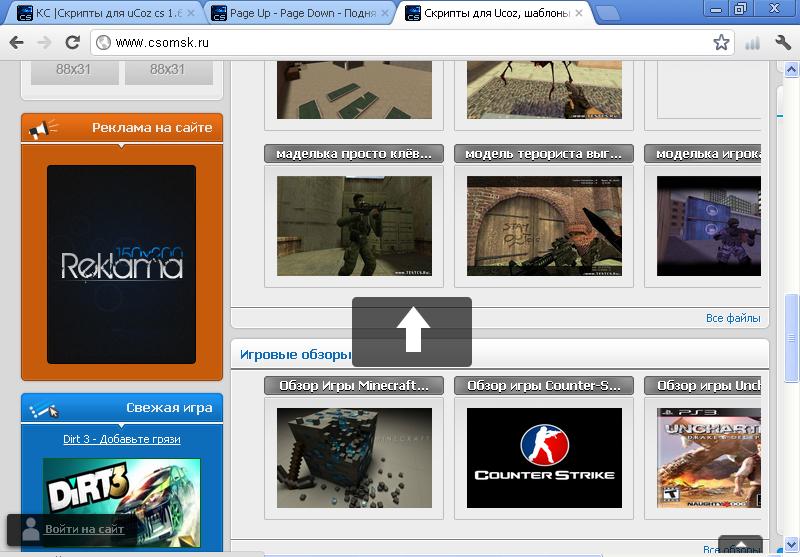Click the DiRT3 game banner image
Screen dimensions: 800x557
click(x=121, y=502)
